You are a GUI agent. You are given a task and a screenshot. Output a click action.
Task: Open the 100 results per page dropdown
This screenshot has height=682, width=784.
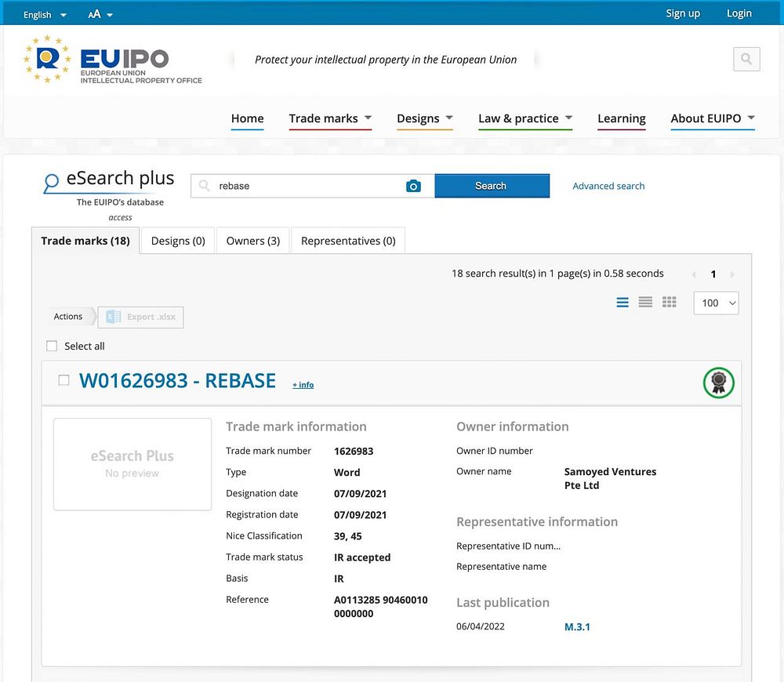[x=716, y=303]
